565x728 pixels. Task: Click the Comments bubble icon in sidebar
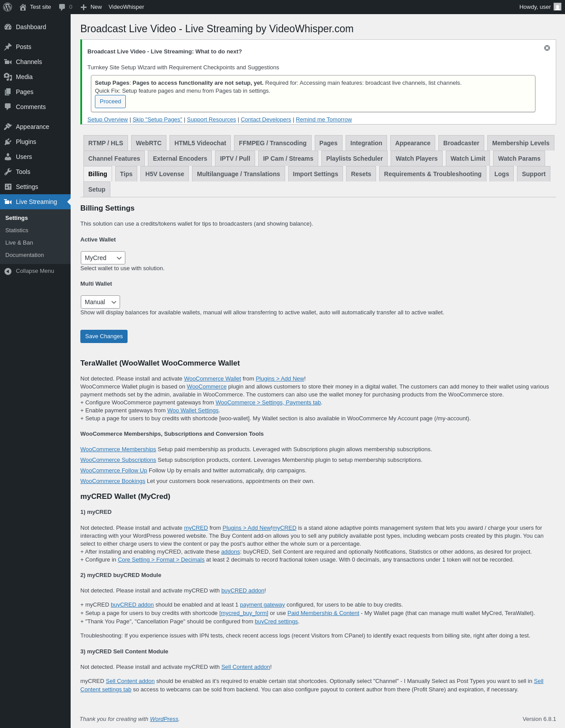[x=8, y=107]
